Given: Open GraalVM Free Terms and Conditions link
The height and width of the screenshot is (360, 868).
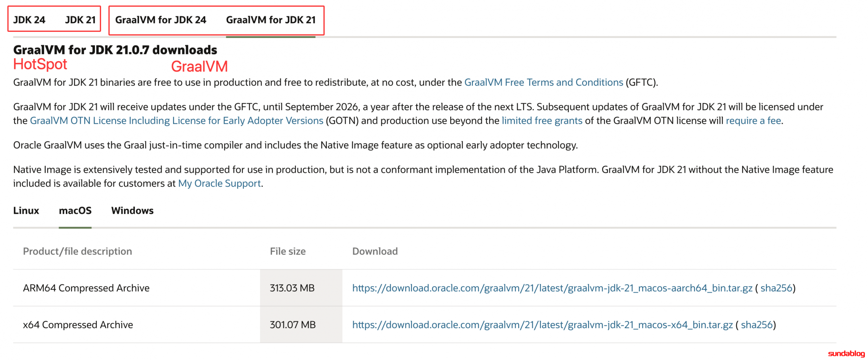Looking at the screenshot, I should [544, 82].
